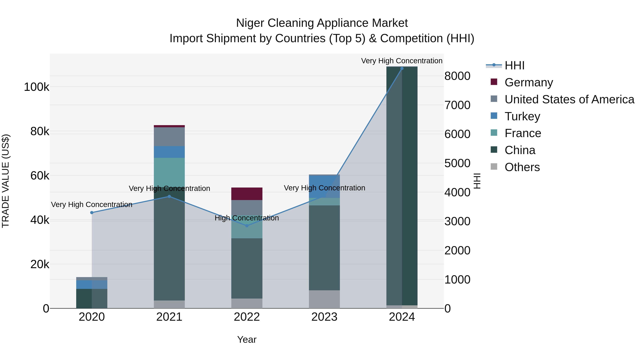Screen dimensions: 644x362
Task: Click the 60k trade value tick
Action: pyautogui.click(x=40, y=176)
